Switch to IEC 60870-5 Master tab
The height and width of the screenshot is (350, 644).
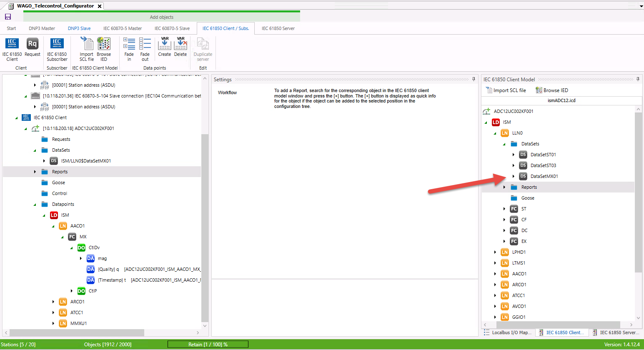[123, 28]
